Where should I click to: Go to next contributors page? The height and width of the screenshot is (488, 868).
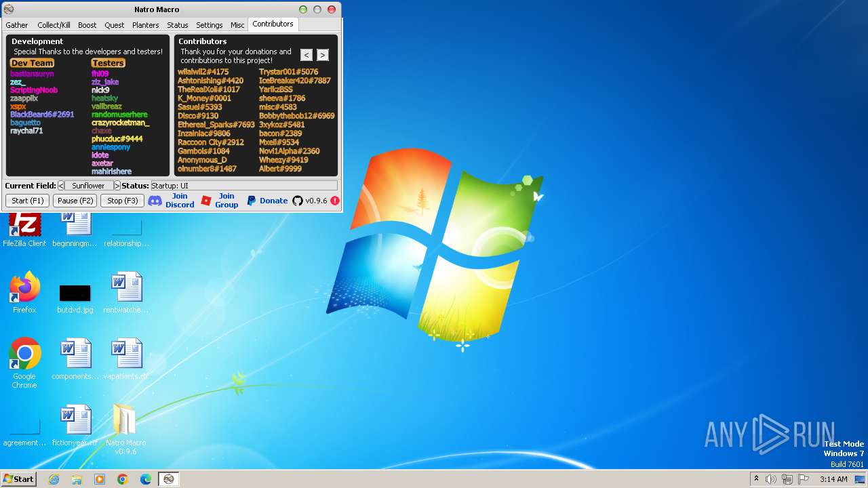point(323,56)
